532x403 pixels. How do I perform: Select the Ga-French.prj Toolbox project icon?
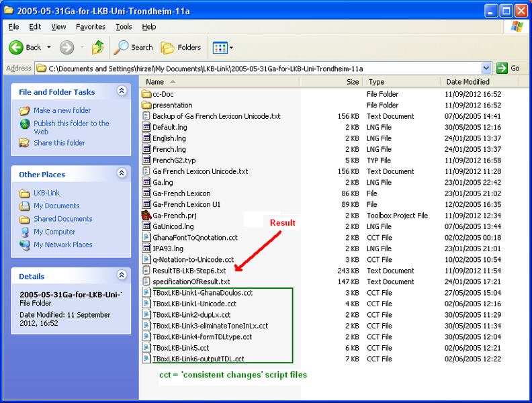click(x=146, y=215)
